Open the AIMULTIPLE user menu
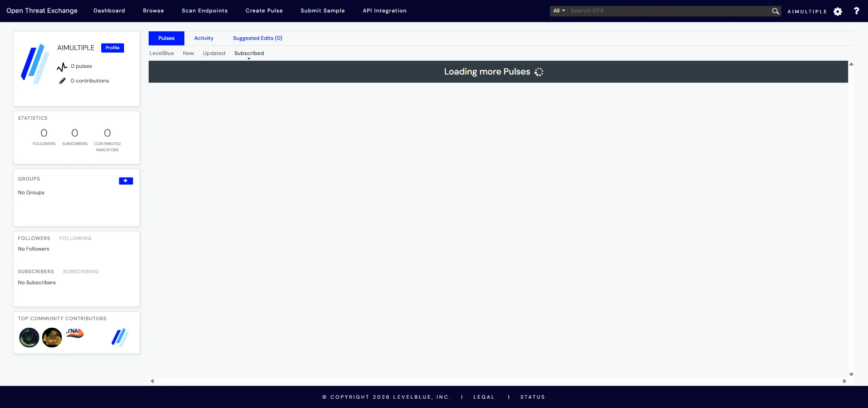Viewport: 868px width, 408px height. click(807, 12)
